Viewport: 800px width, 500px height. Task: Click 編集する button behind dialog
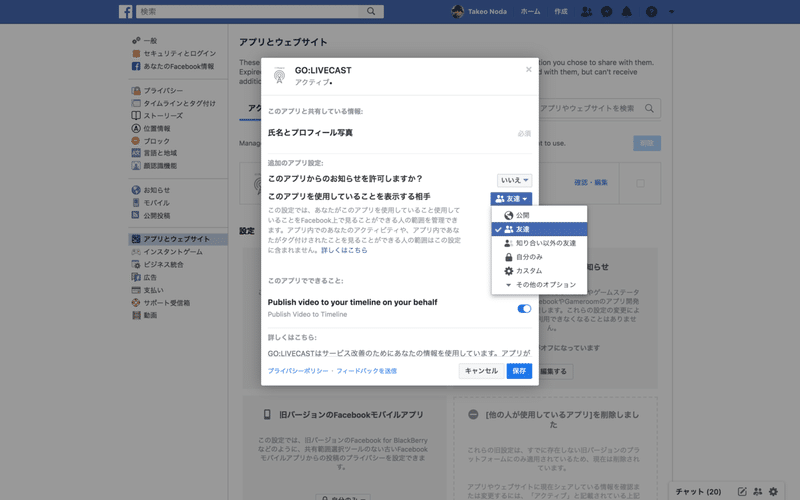tap(555, 371)
